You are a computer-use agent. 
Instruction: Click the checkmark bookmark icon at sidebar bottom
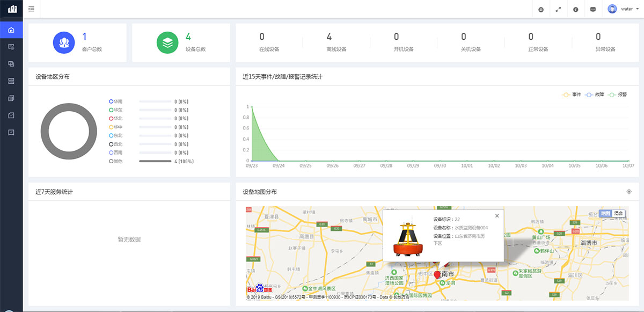click(11, 132)
